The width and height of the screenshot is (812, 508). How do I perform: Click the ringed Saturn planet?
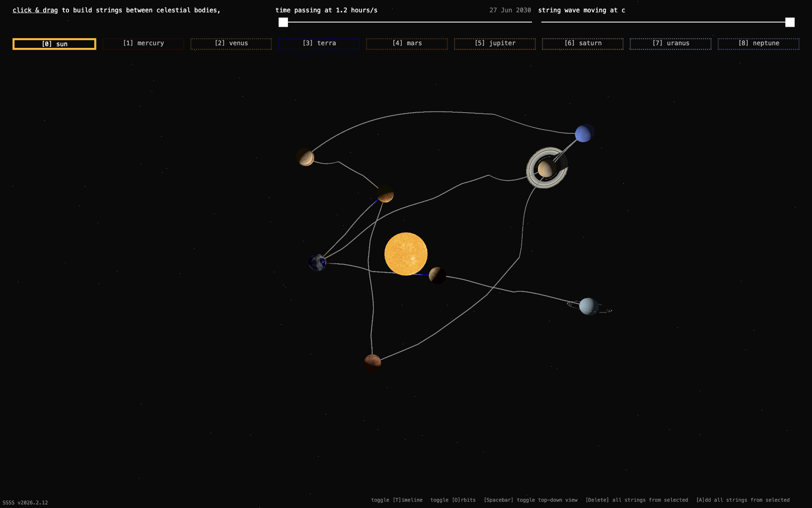coord(546,168)
